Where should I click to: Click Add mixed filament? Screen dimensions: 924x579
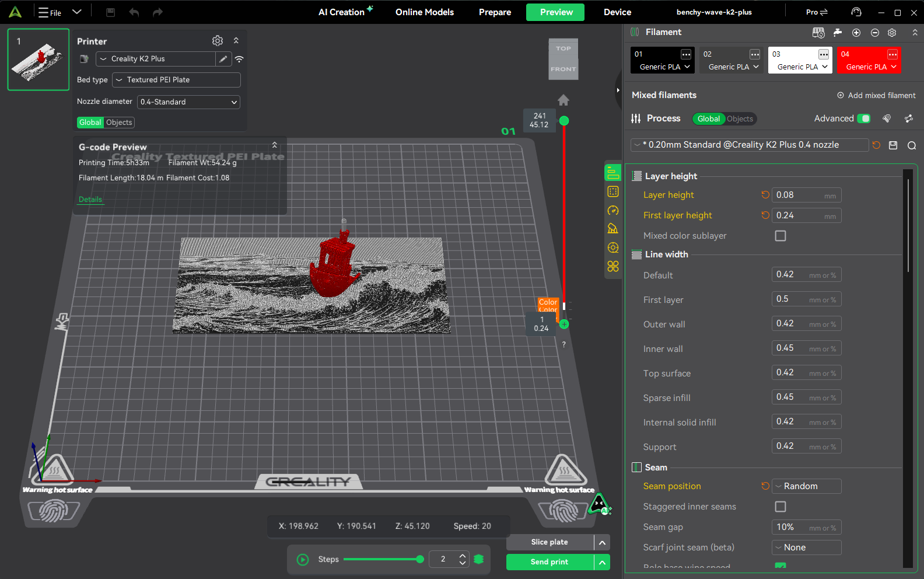point(876,95)
